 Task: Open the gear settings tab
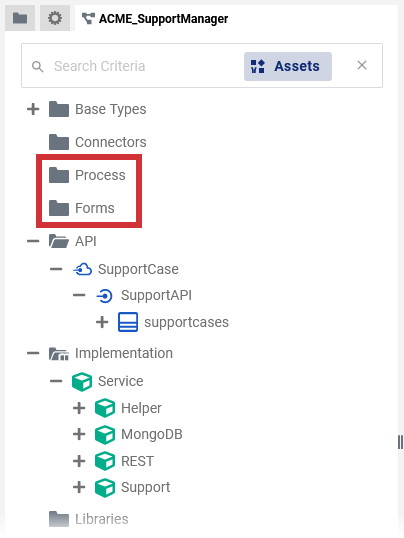55,18
